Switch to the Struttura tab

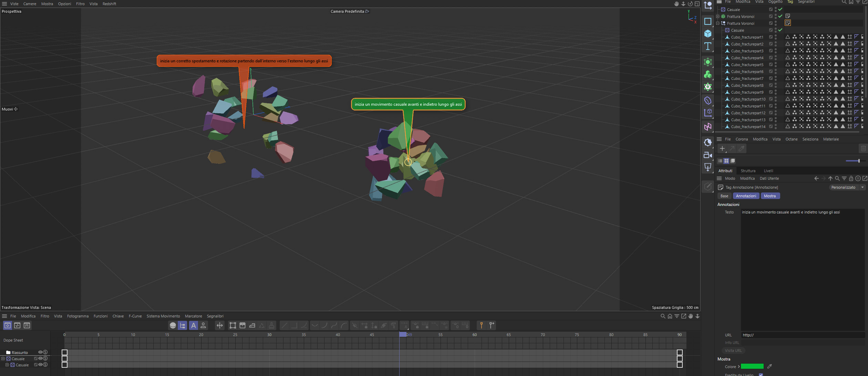748,171
